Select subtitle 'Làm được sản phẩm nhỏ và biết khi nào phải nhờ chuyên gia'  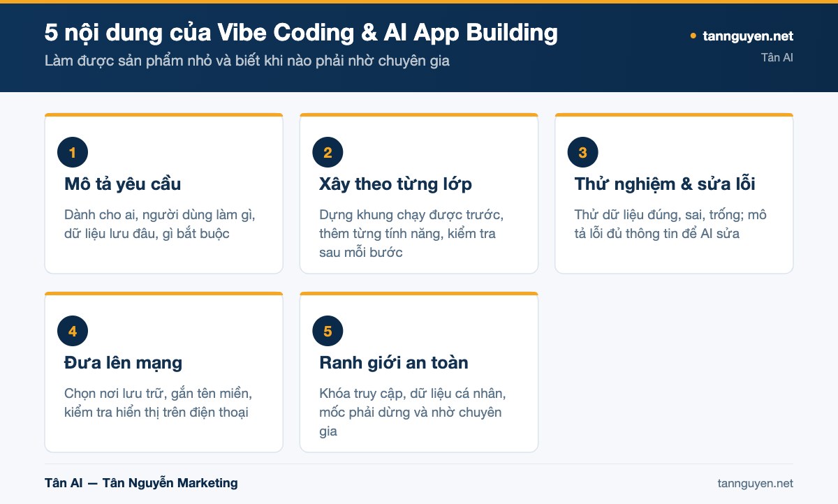pos(247,61)
